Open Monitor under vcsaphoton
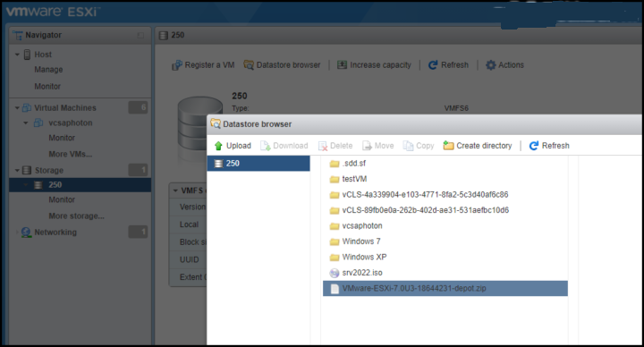644x347 pixels. click(62, 138)
